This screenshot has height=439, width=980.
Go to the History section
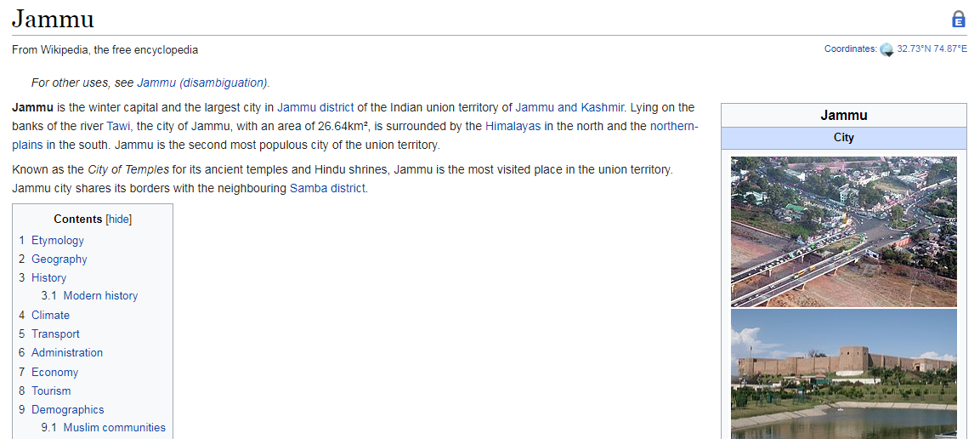point(48,277)
